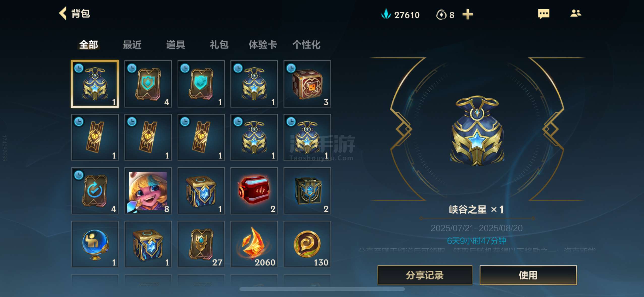
Task: Select the card item with count 27
Action: (x=201, y=244)
